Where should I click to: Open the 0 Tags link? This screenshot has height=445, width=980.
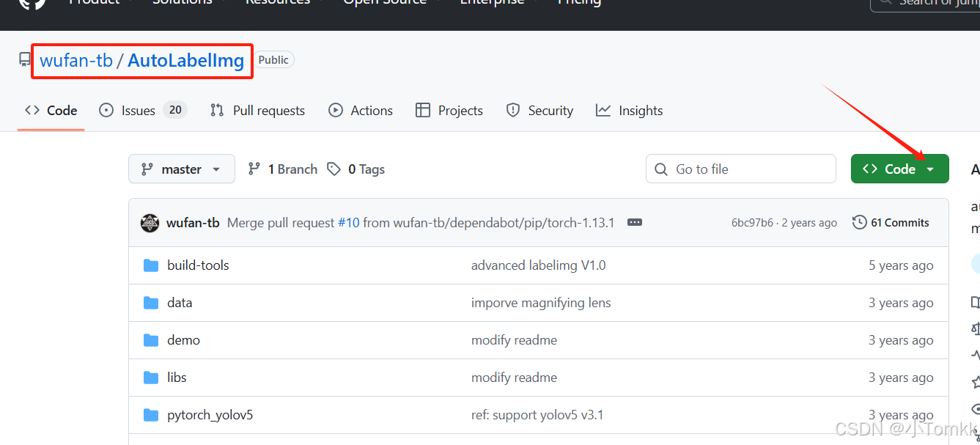[x=356, y=169]
